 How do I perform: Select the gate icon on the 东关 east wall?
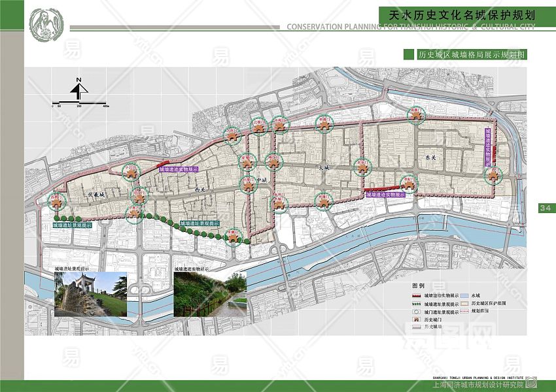[x=494, y=176]
